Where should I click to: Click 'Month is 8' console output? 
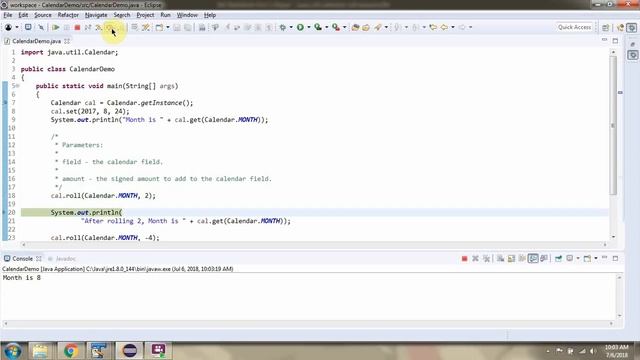click(22, 278)
